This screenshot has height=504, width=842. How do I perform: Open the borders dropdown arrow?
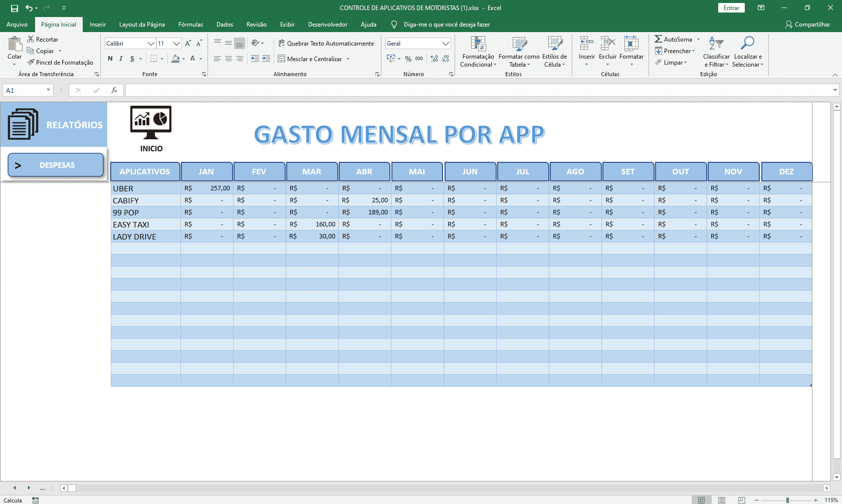click(162, 59)
